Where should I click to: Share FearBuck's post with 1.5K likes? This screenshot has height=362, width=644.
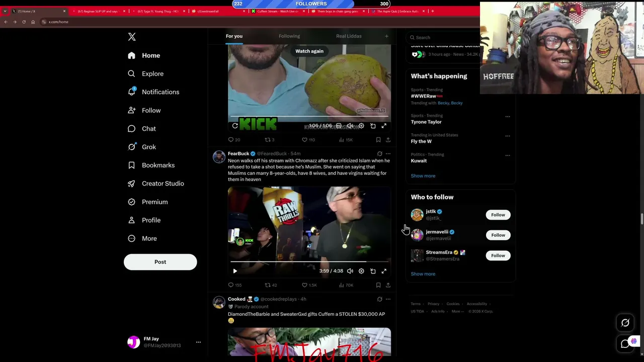click(388, 285)
